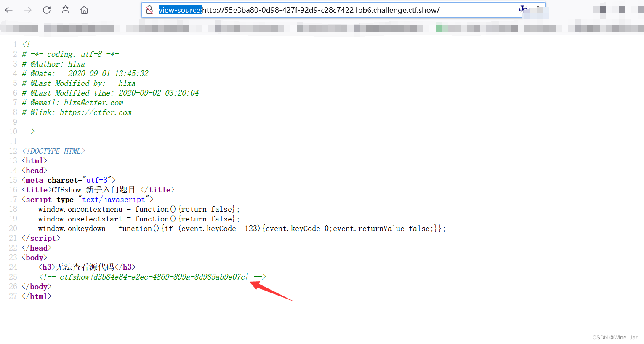The width and height of the screenshot is (644, 344).
Task: Go to the Home icon
Action: coord(84,10)
